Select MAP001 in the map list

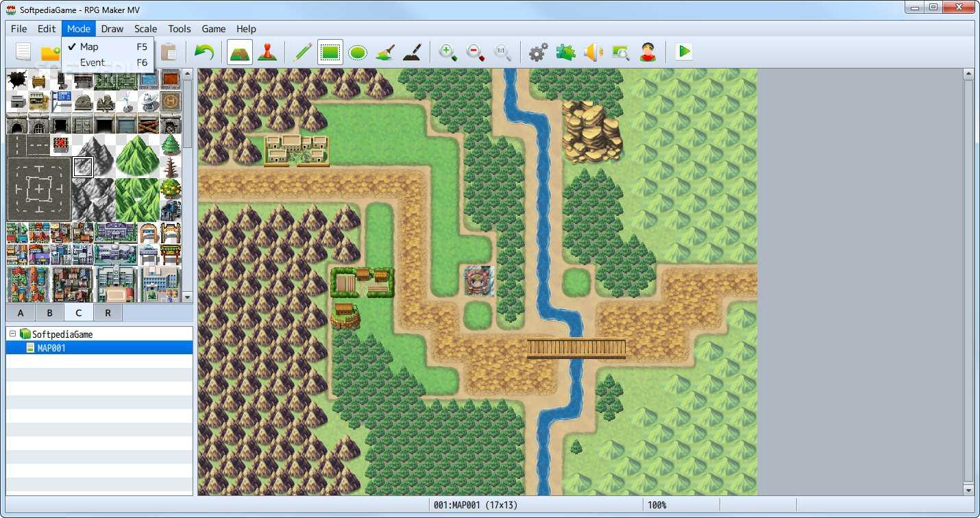(51, 348)
